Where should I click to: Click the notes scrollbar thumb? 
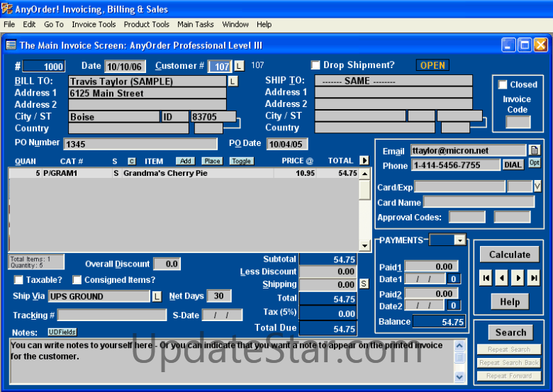click(459, 357)
